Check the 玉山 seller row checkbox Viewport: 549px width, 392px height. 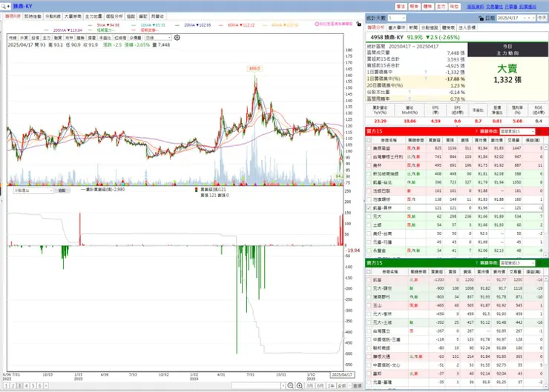(x=369, y=305)
